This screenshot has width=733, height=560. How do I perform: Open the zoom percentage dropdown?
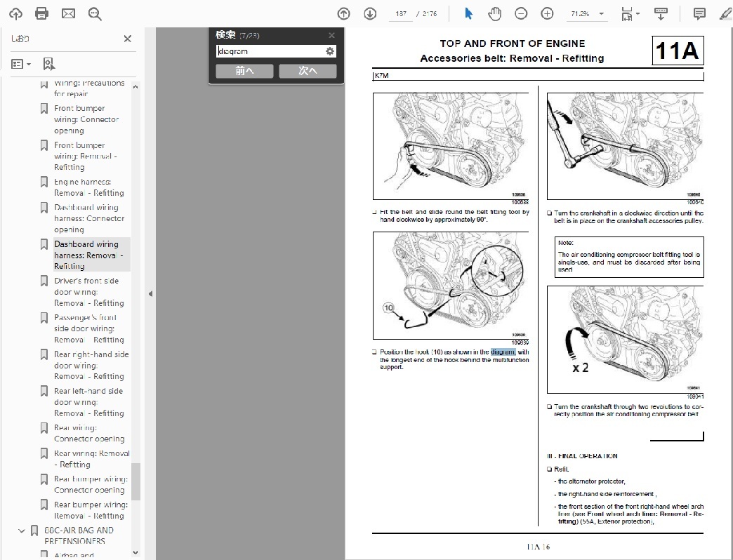[x=588, y=13]
